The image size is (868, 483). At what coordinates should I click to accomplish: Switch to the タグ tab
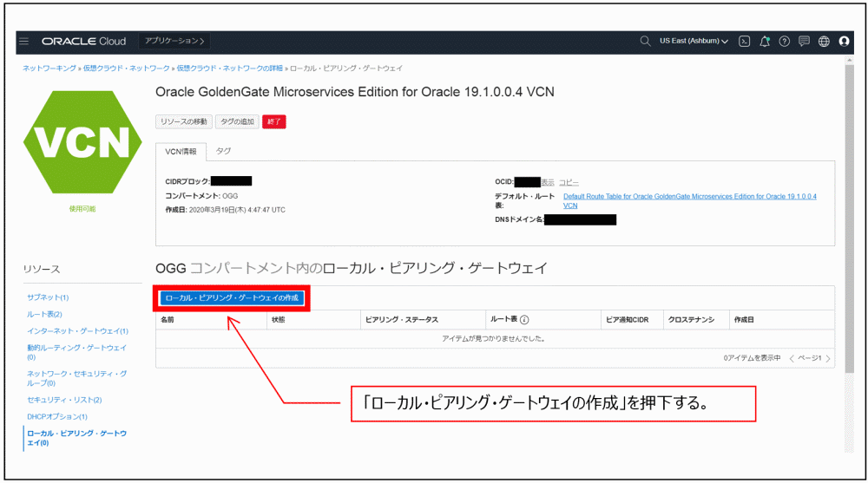pyautogui.click(x=223, y=151)
